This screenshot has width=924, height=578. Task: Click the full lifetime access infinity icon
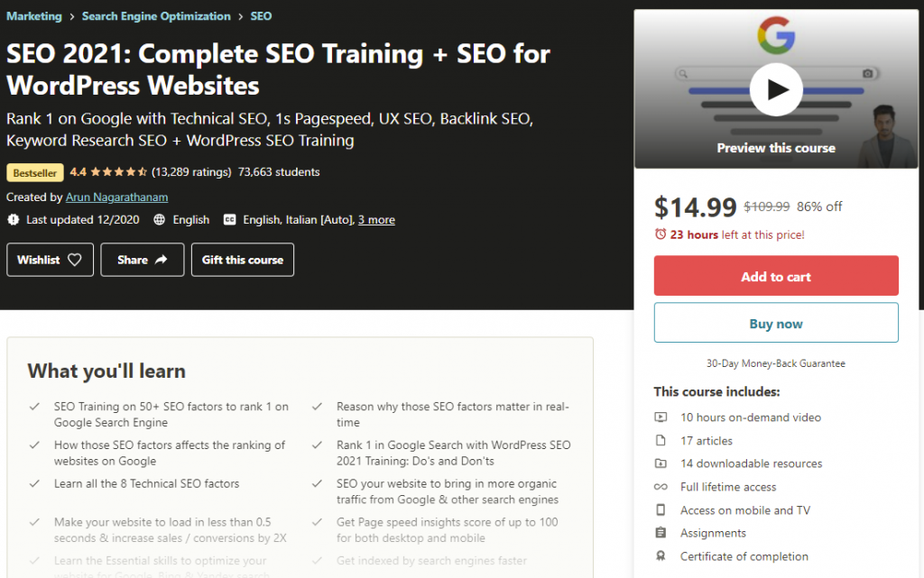coord(661,487)
